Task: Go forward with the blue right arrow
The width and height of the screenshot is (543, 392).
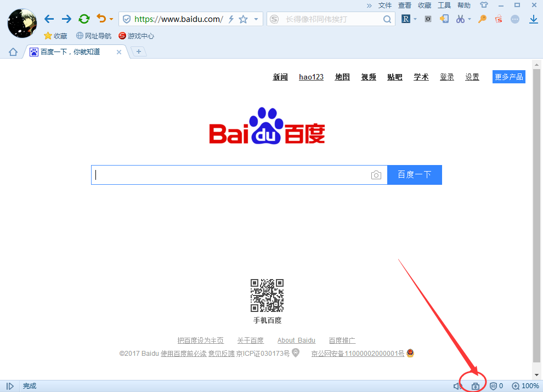Action: pyautogui.click(x=66, y=19)
